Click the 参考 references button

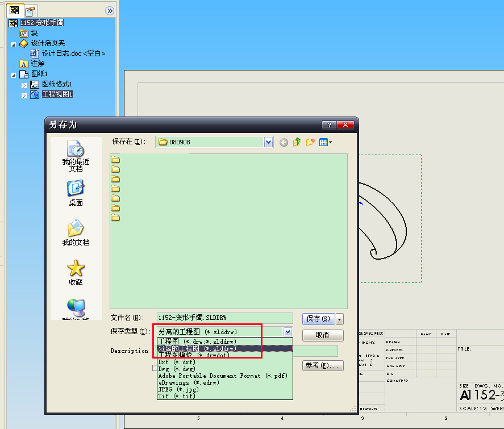click(323, 365)
